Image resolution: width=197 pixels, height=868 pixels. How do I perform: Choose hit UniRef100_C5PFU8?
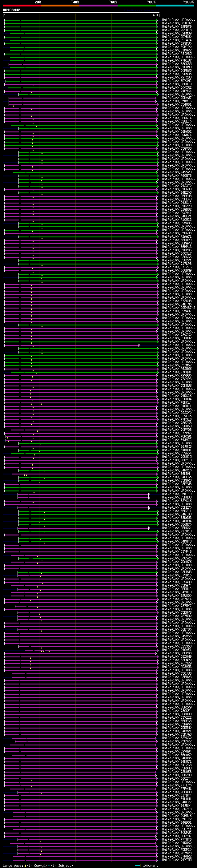[176, 196]
